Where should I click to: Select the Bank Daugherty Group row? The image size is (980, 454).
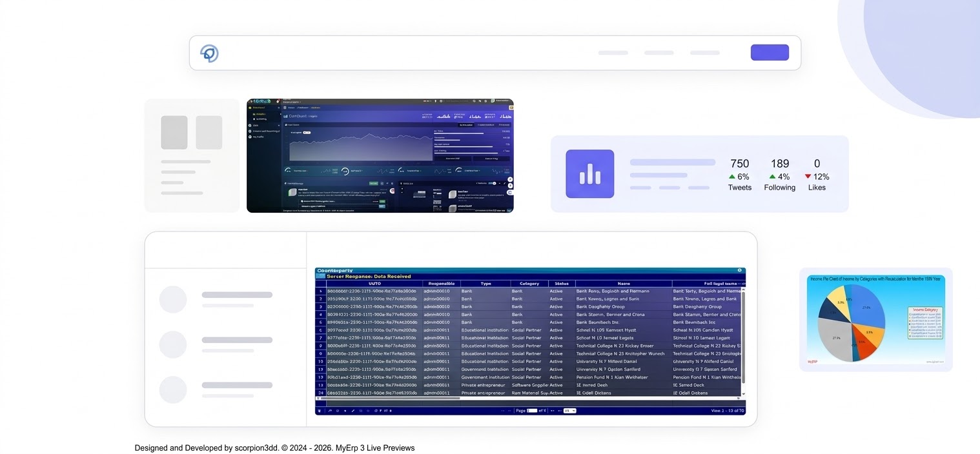[600, 307]
